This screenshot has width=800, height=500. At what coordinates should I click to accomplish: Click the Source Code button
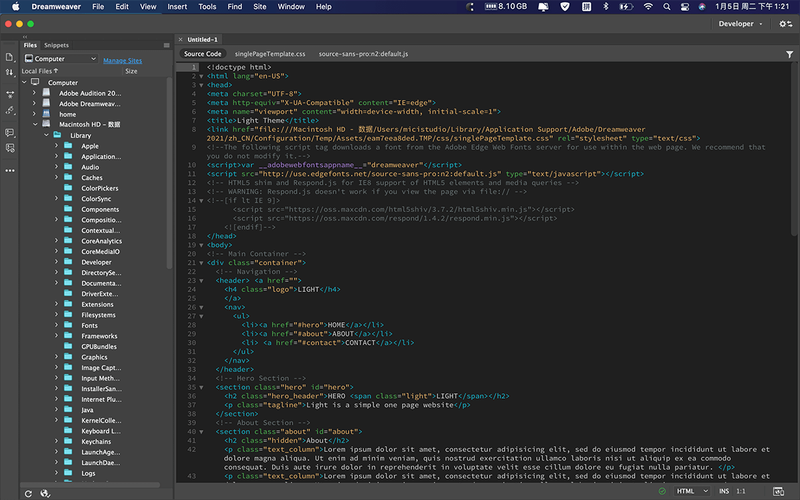click(203, 53)
